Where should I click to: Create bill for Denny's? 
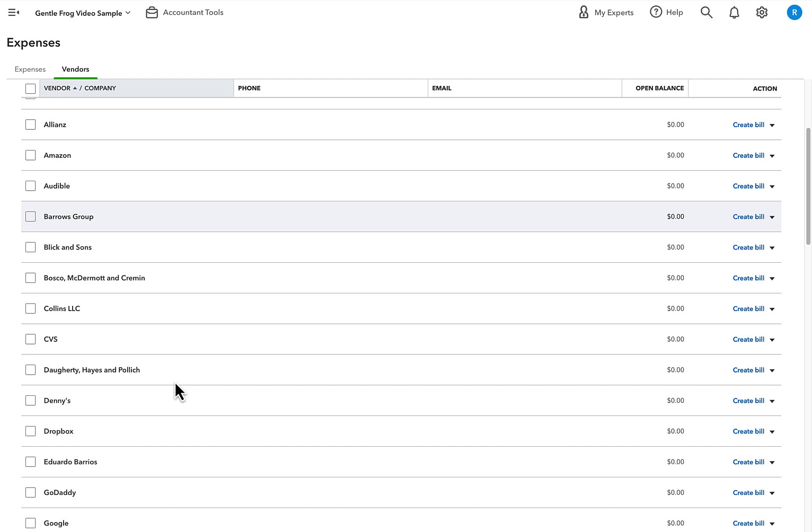[748, 401]
